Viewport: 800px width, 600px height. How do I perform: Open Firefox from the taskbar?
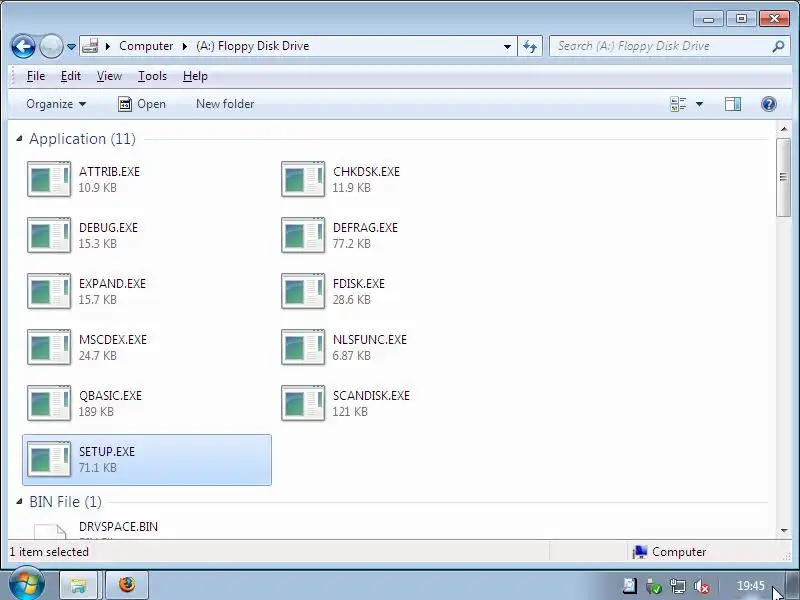coord(127,585)
